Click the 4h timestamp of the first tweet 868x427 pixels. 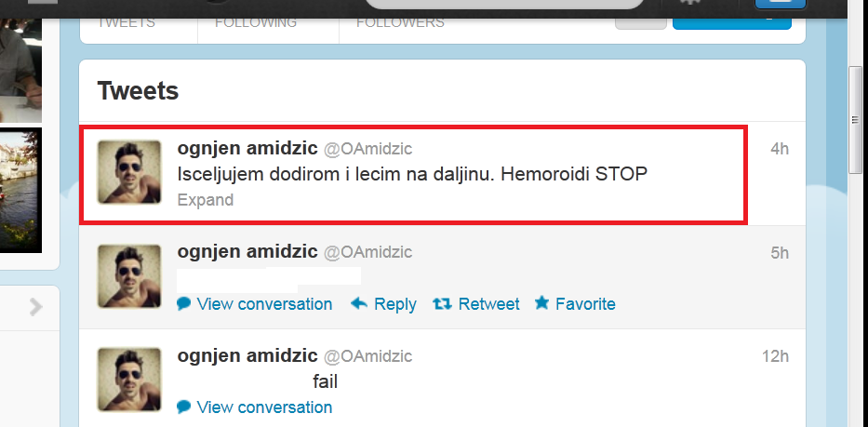pos(780,149)
